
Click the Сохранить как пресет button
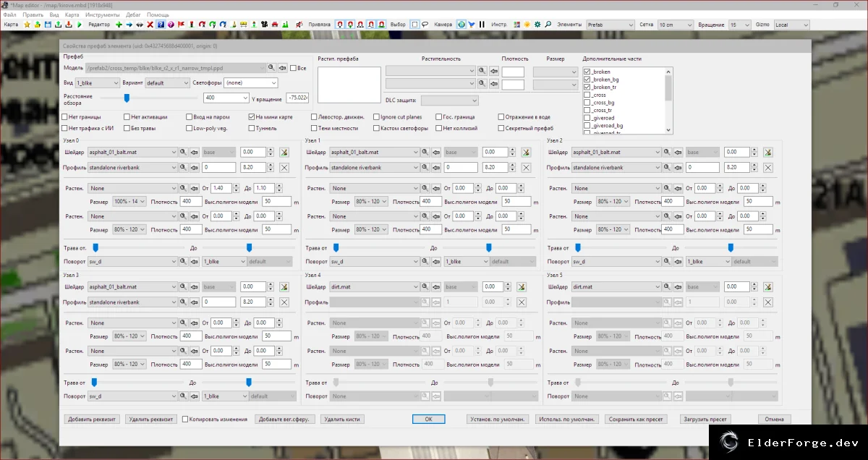637,419
